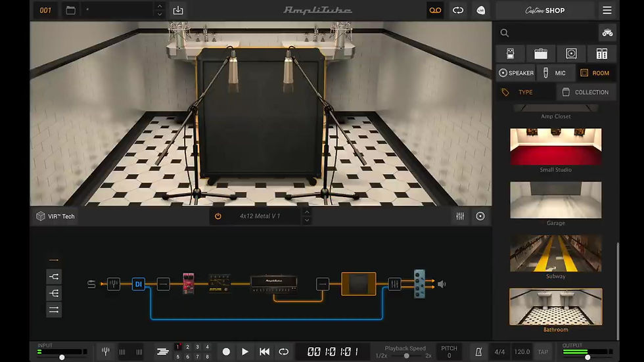This screenshot has height=362, width=644.
Task: Open the cabinet mixer sliders icon
Action: click(x=460, y=216)
